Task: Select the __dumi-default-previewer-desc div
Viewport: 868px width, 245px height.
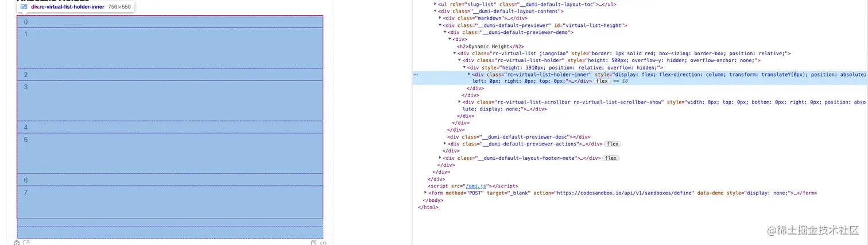Action: click(x=518, y=137)
